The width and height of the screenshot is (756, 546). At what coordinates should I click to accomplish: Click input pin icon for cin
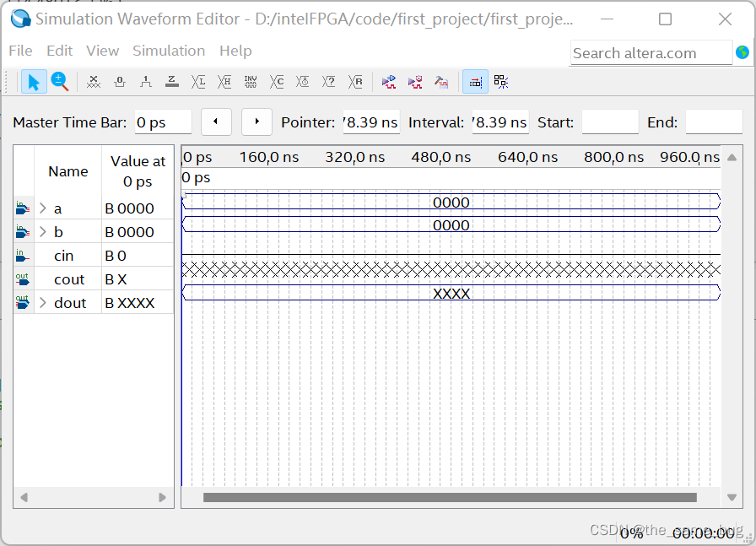[x=22, y=255]
